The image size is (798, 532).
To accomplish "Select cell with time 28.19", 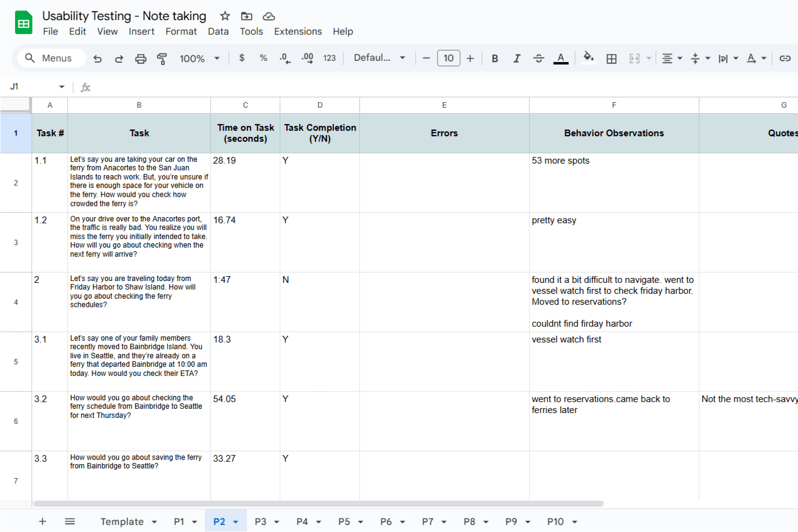I will tap(245, 183).
